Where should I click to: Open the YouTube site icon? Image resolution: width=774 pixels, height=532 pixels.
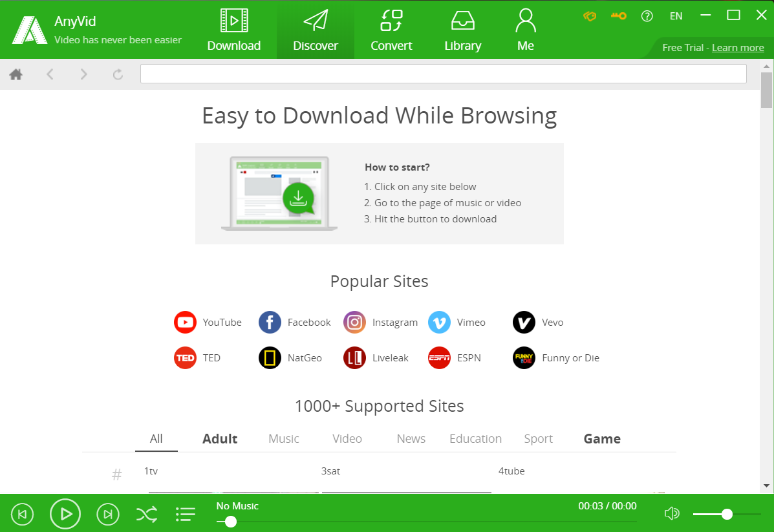[x=185, y=322]
